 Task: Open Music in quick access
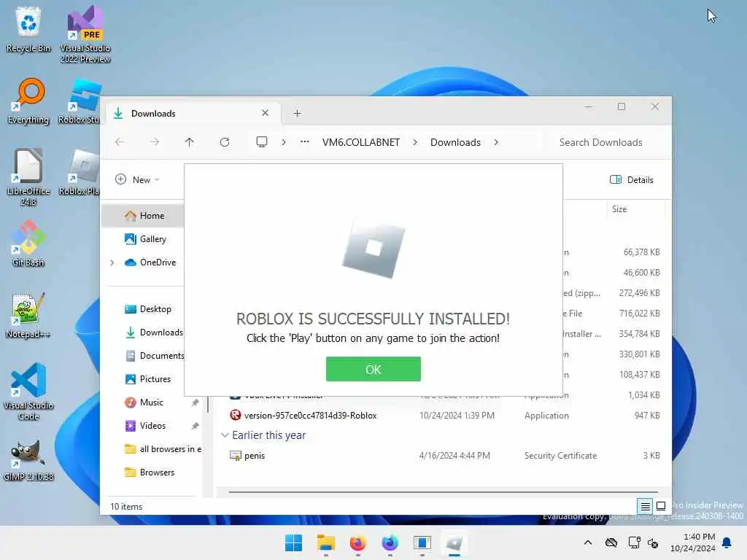[144, 402]
